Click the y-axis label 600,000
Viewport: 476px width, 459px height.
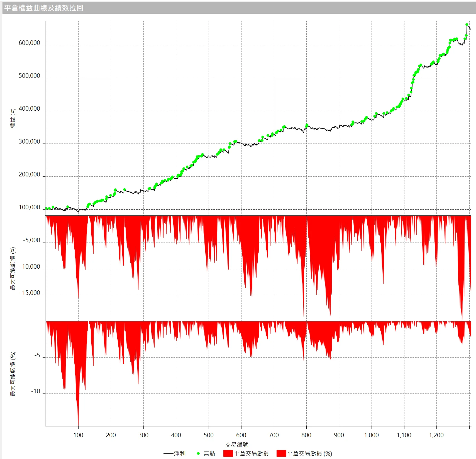coord(30,43)
